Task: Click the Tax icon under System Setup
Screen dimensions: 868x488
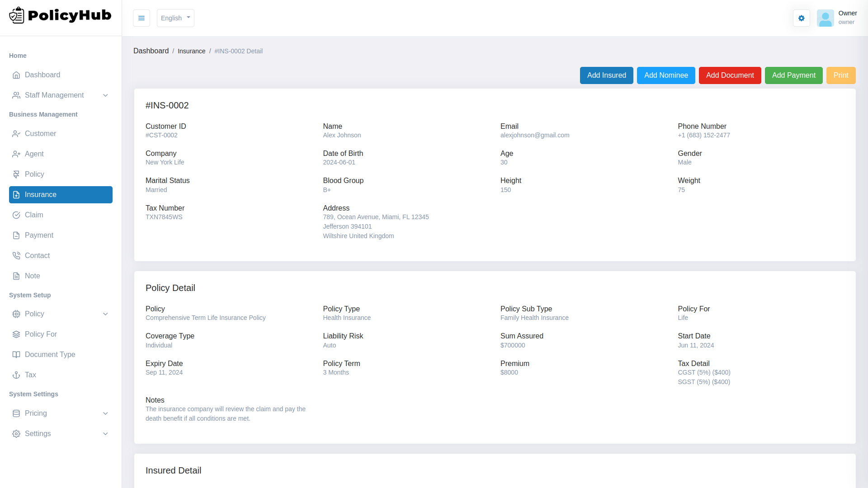Action: pos(16,375)
